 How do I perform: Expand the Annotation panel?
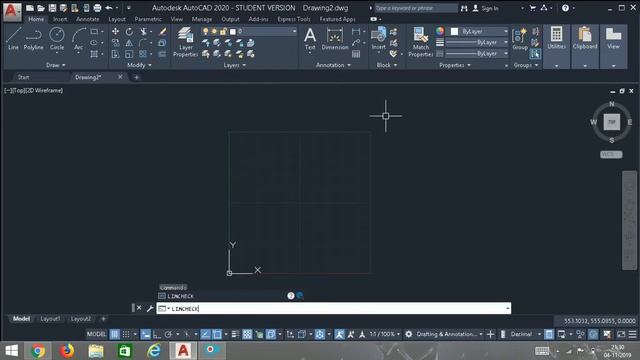[x=333, y=65]
